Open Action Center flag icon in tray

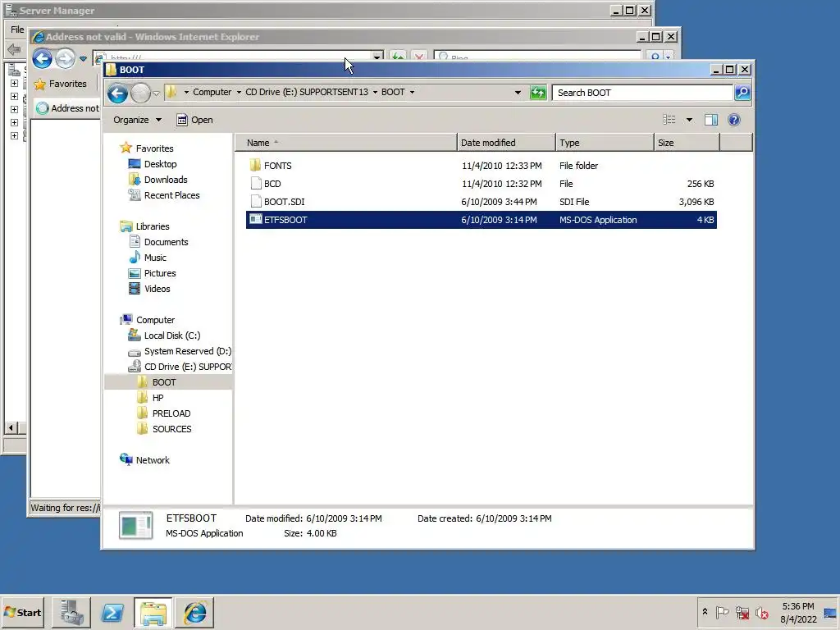[x=722, y=612]
